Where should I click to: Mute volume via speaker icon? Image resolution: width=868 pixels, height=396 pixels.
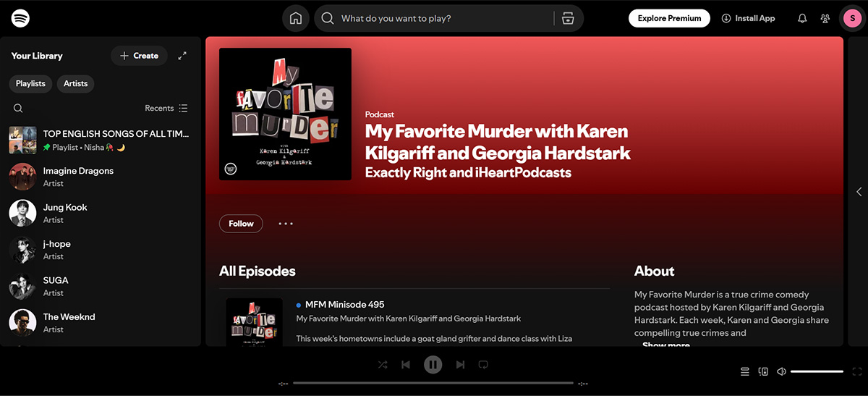[781, 371]
